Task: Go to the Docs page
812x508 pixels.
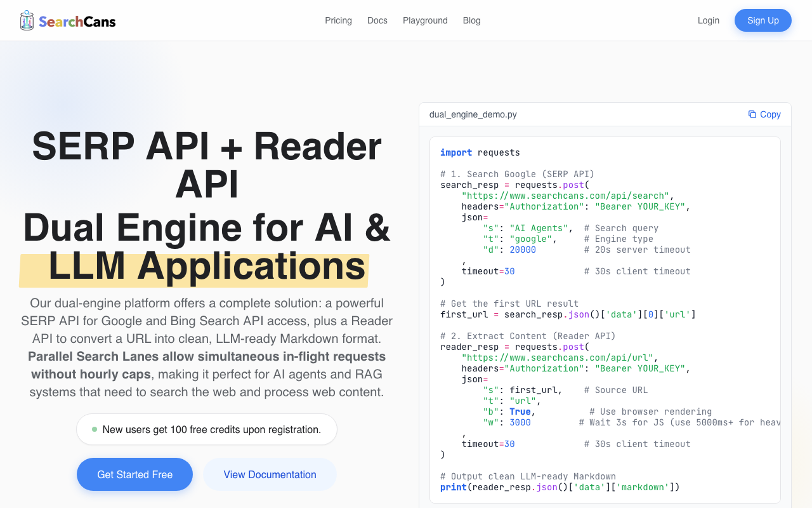Action: [x=377, y=20]
